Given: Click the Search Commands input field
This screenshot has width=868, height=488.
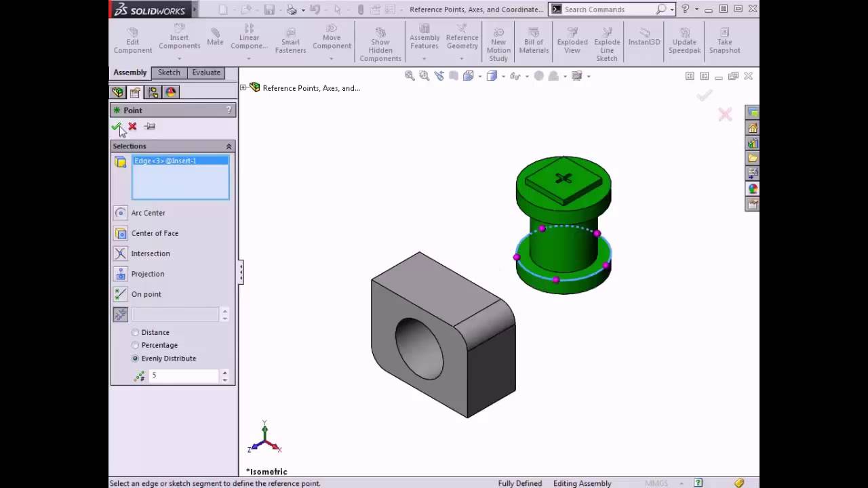Looking at the screenshot, I should [x=608, y=9].
